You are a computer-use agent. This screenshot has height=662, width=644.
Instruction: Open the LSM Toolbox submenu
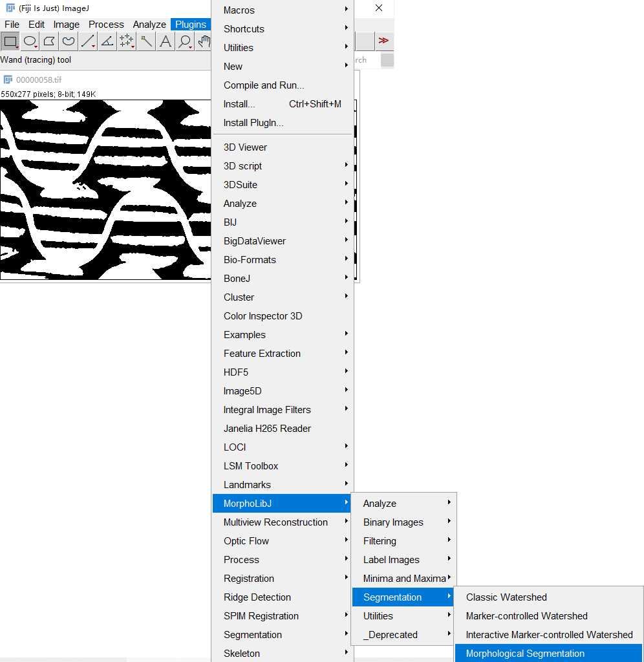282,465
